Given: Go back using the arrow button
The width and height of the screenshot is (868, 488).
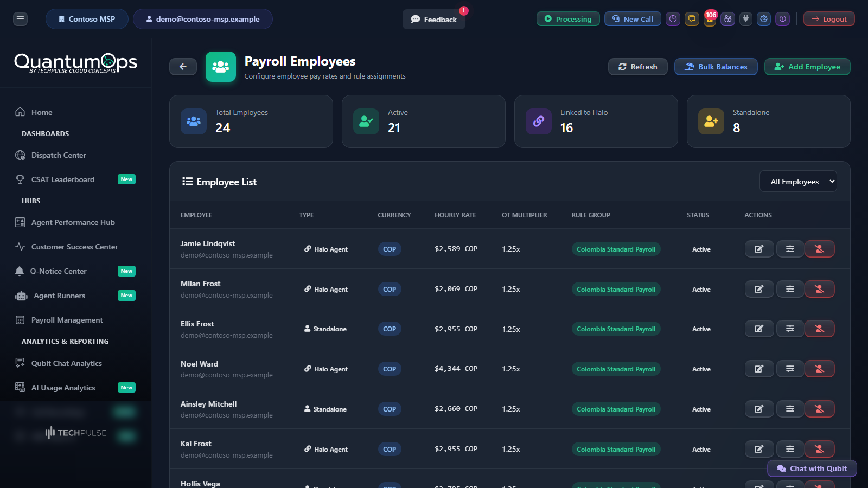Looking at the screenshot, I should click(x=183, y=67).
